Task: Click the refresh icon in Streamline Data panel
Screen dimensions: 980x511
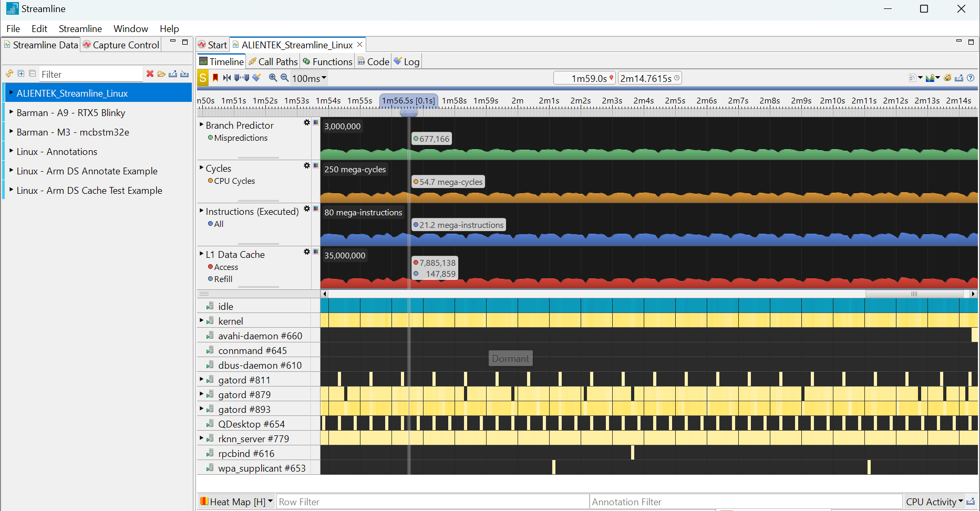Action: click(9, 74)
